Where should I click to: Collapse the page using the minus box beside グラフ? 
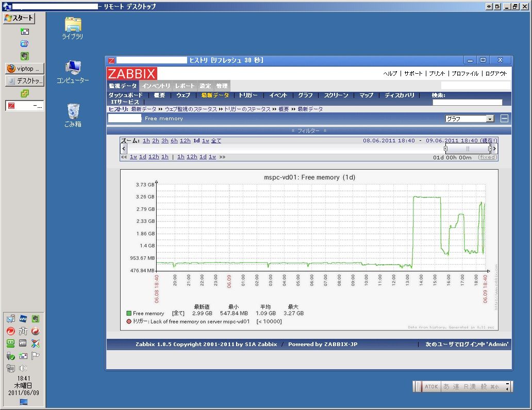click(x=504, y=119)
